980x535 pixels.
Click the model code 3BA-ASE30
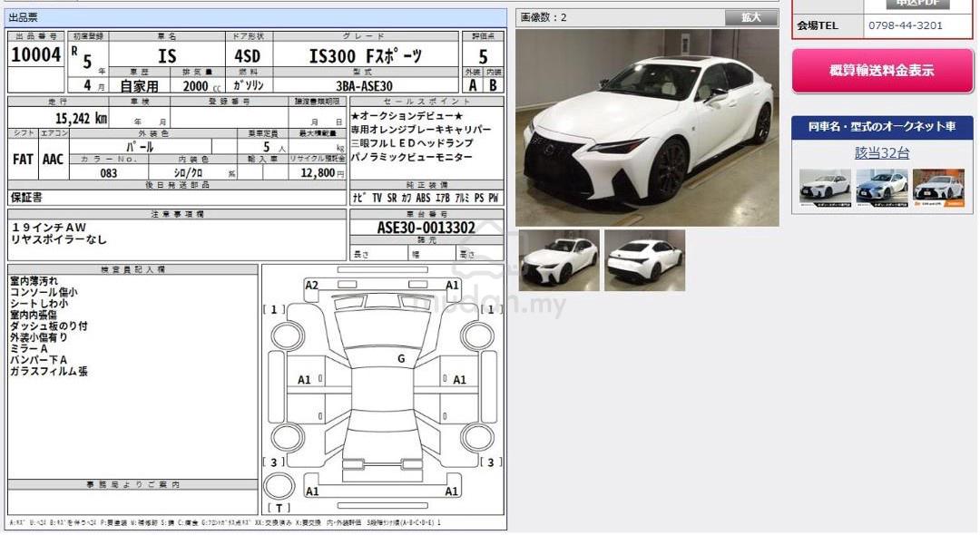click(x=365, y=86)
